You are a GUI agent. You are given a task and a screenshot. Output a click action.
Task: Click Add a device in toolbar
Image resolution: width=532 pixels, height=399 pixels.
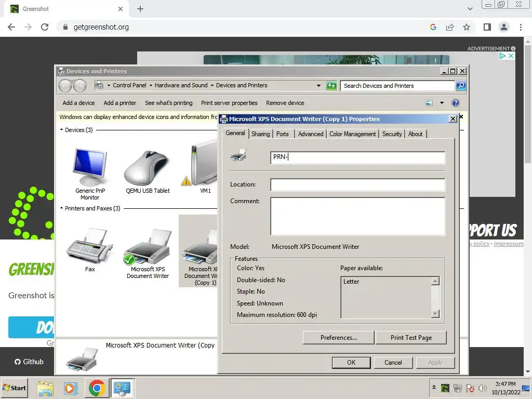click(x=78, y=103)
